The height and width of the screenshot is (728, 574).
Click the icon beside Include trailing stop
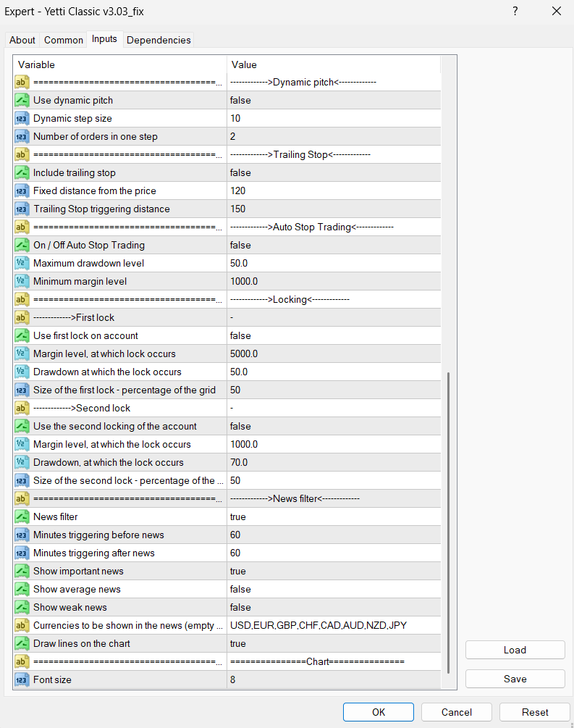tap(22, 172)
